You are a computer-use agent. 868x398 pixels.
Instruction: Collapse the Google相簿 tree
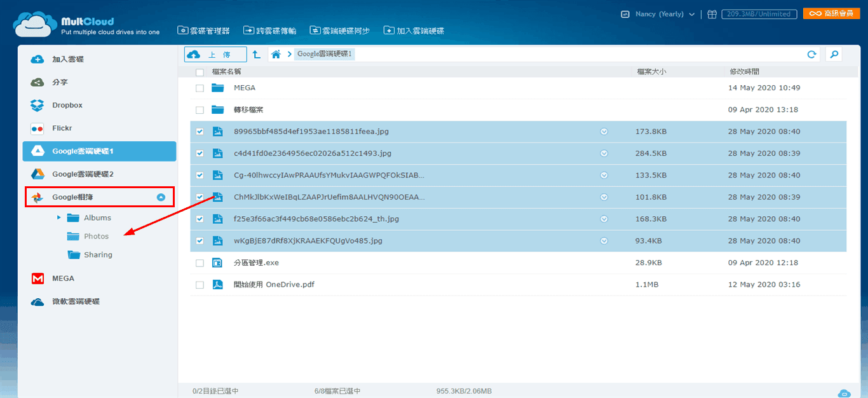[x=161, y=198]
